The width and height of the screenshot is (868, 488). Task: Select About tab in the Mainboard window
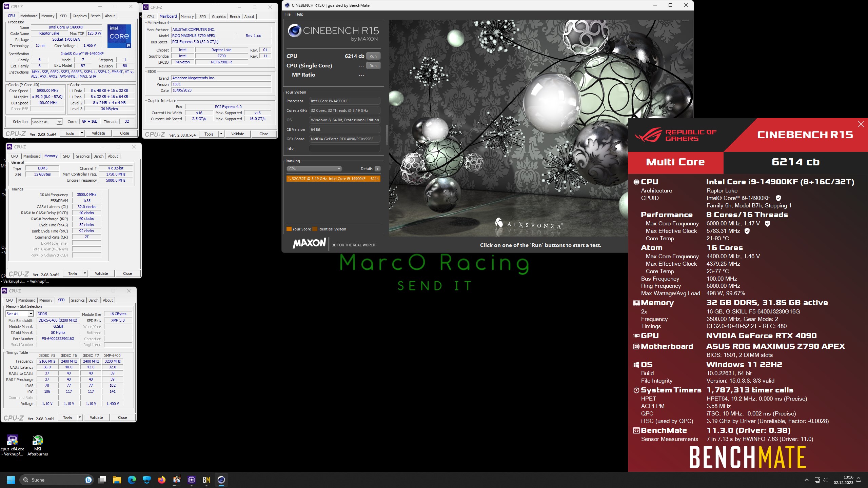pyautogui.click(x=249, y=17)
